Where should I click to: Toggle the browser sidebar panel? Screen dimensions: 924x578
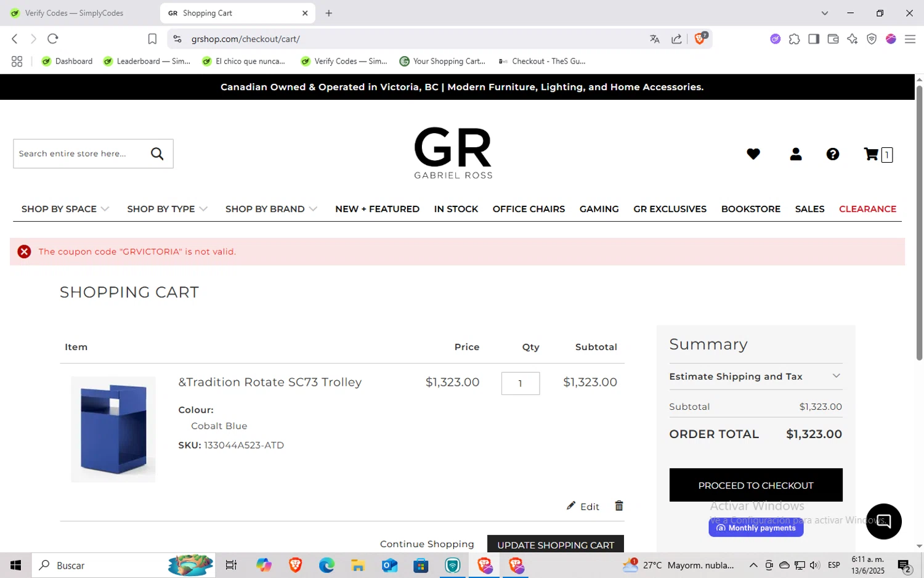click(x=814, y=39)
